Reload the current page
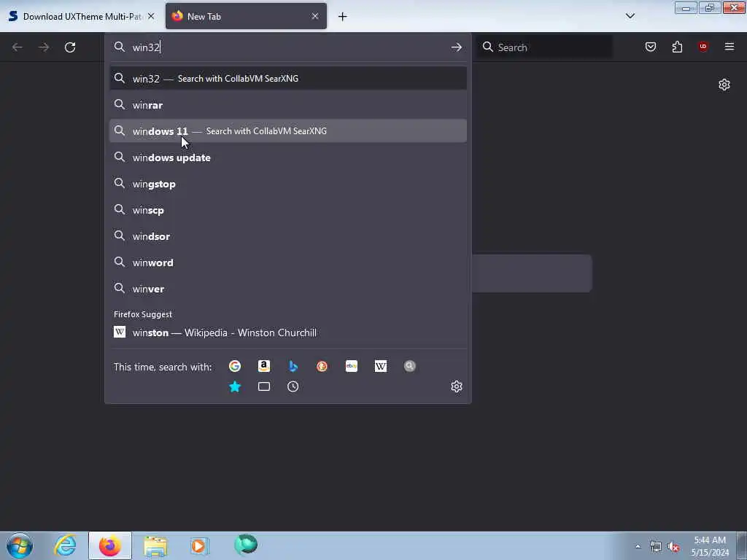 (70, 47)
